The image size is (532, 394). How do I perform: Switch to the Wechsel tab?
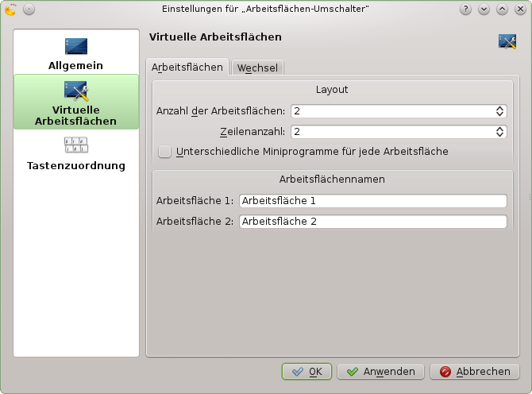pyautogui.click(x=256, y=68)
